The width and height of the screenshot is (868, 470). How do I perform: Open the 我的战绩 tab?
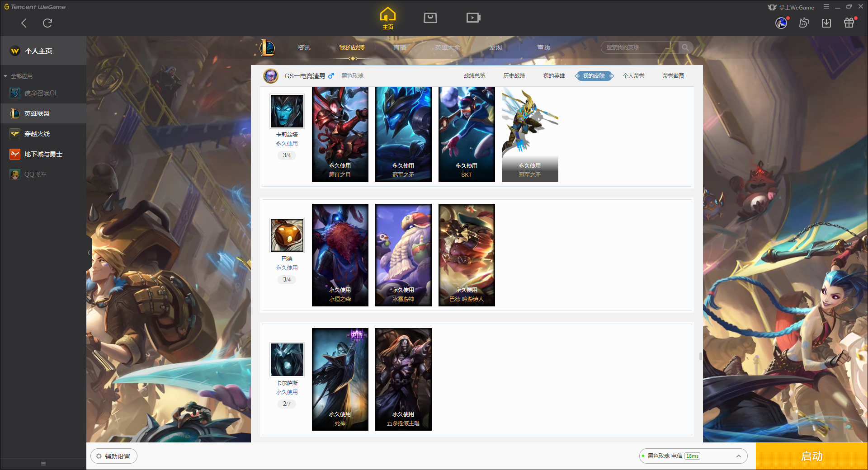(352, 47)
